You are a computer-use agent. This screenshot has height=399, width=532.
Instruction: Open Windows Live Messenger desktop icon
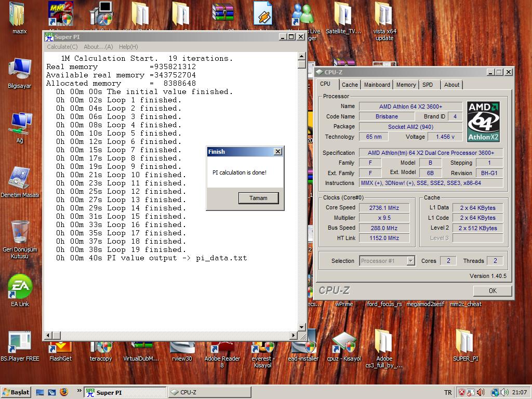tap(302, 15)
